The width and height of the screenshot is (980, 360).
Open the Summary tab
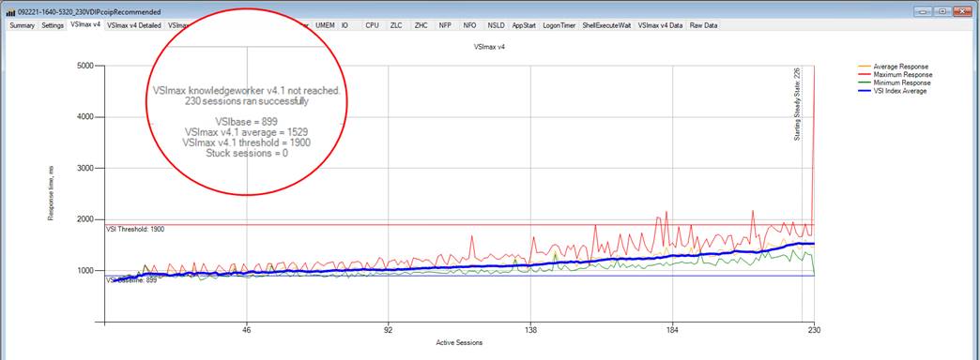point(22,25)
